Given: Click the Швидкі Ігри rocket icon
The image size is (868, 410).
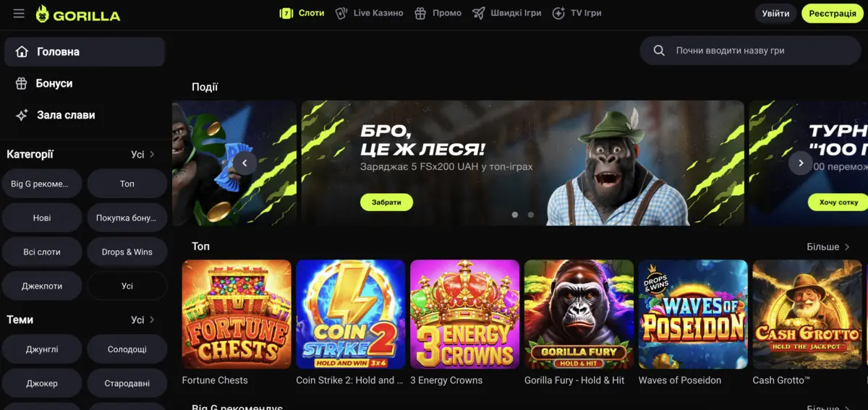Looking at the screenshot, I should [478, 13].
